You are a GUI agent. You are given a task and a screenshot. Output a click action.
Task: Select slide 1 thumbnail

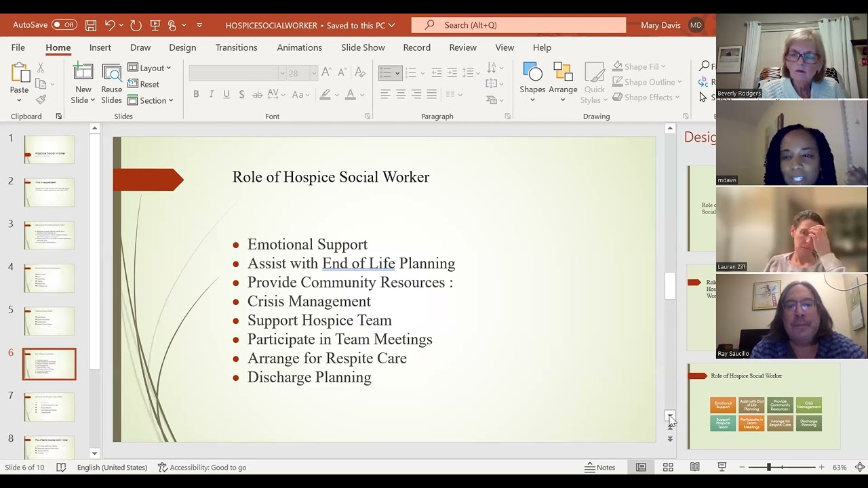point(50,150)
